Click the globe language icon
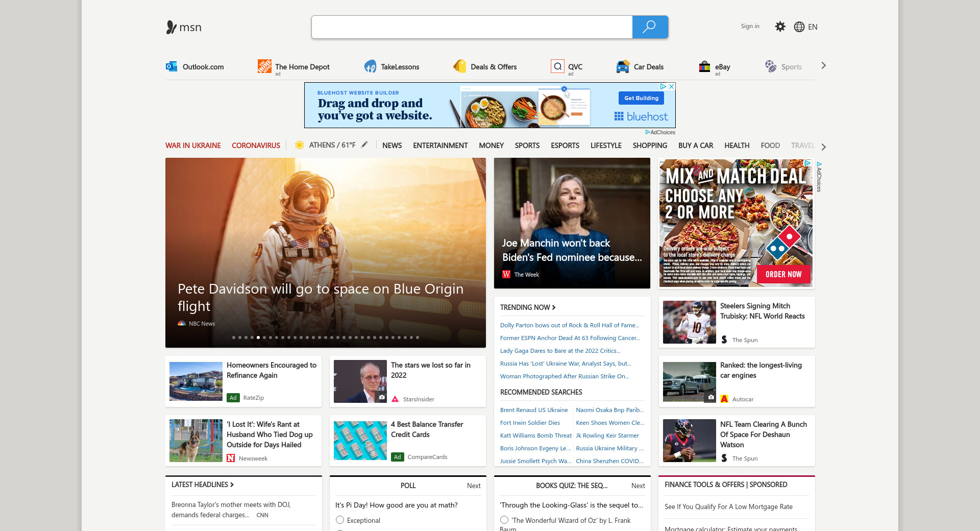 pyautogui.click(x=799, y=27)
